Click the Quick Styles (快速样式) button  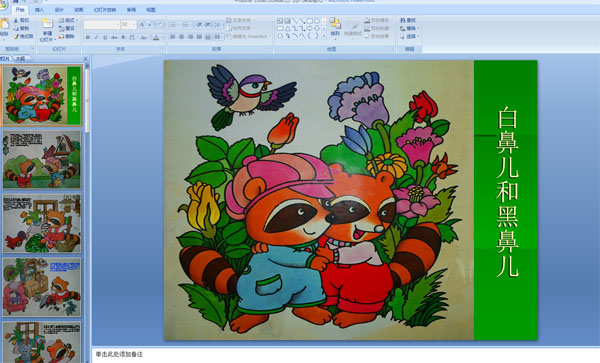point(353,28)
